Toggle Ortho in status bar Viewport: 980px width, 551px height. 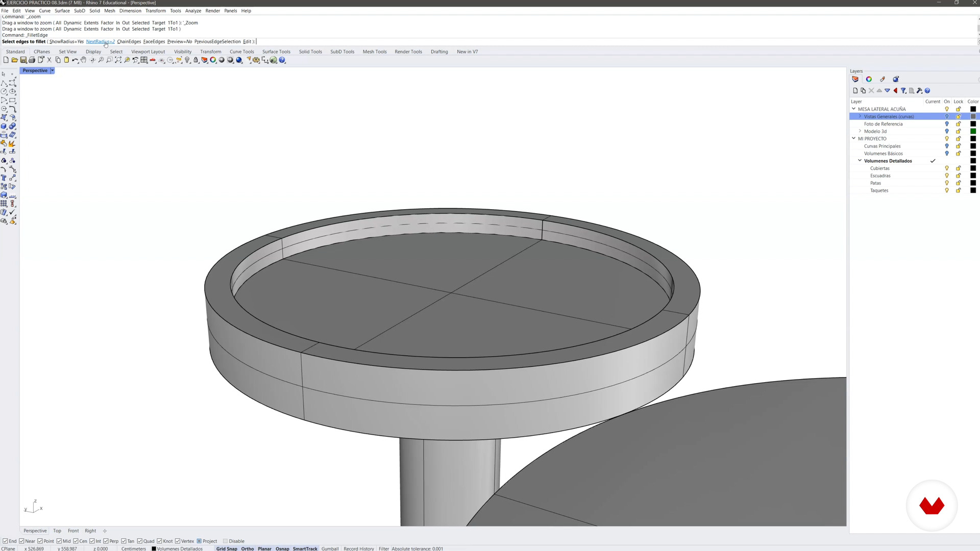pos(248,548)
